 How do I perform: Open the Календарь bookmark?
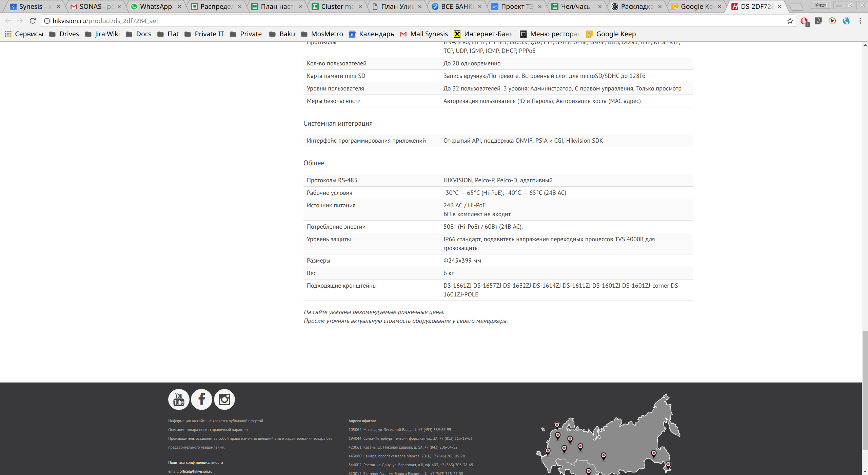tap(371, 34)
